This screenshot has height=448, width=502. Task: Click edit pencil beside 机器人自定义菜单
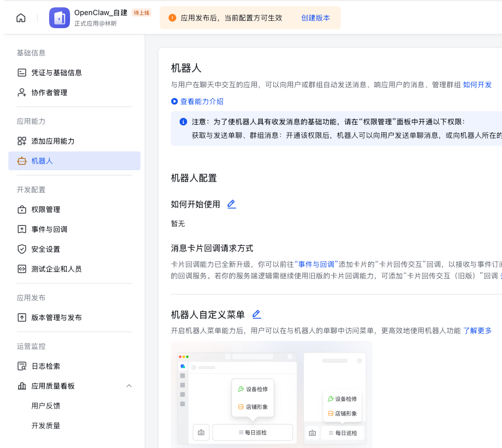click(256, 314)
